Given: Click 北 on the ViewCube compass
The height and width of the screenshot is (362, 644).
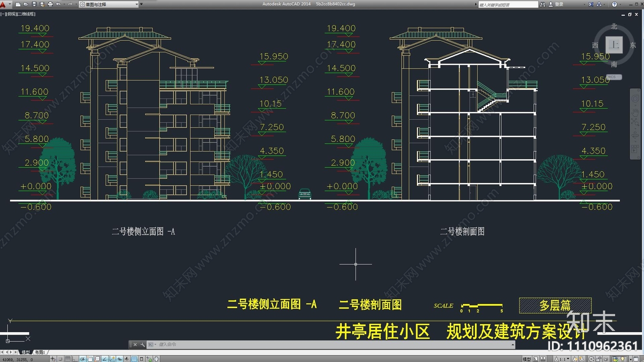Looking at the screenshot, I should (614, 26).
